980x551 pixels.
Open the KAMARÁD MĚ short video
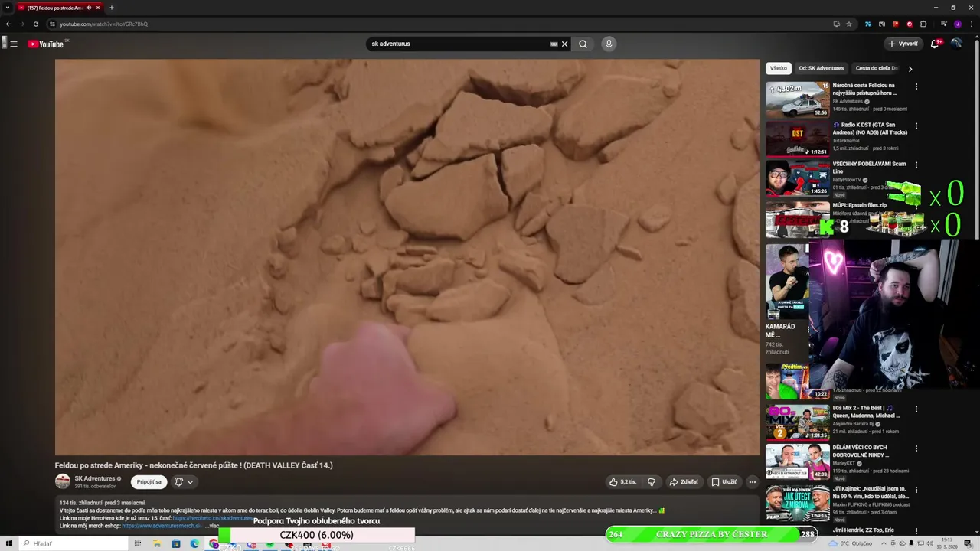click(x=786, y=282)
